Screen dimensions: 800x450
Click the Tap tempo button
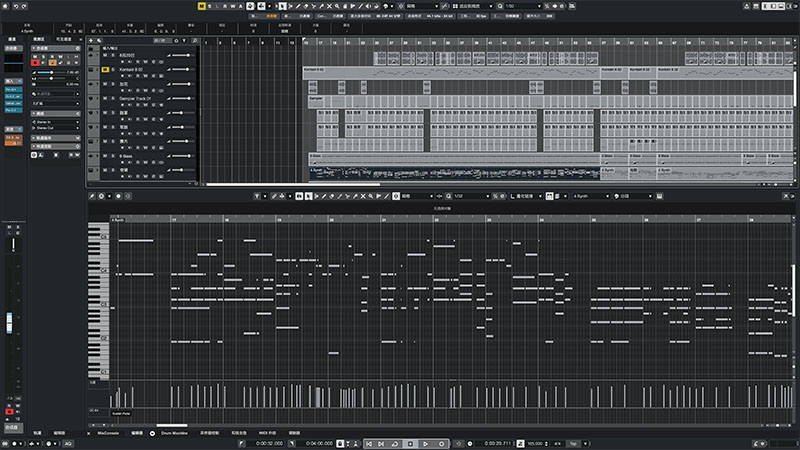pyautogui.click(x=573, y=444)
